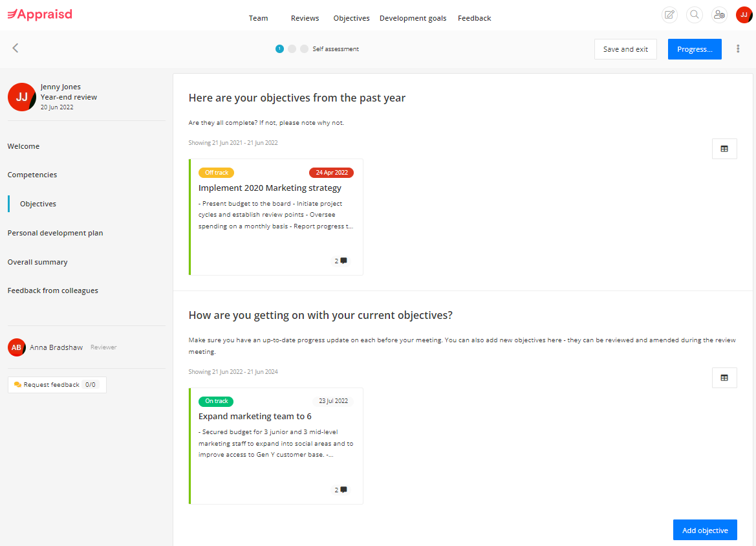Open the compose/edit note icon
This screenshot has width=756, height=546.
click(669, 14)
